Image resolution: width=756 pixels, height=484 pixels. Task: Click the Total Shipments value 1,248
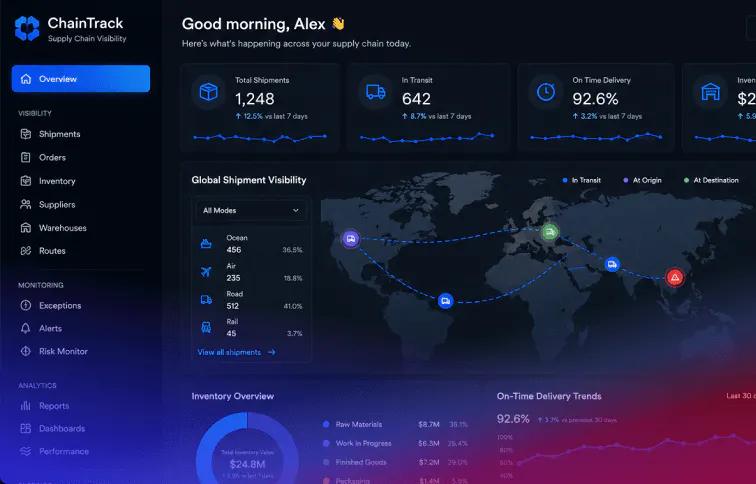tap(255, 99)
